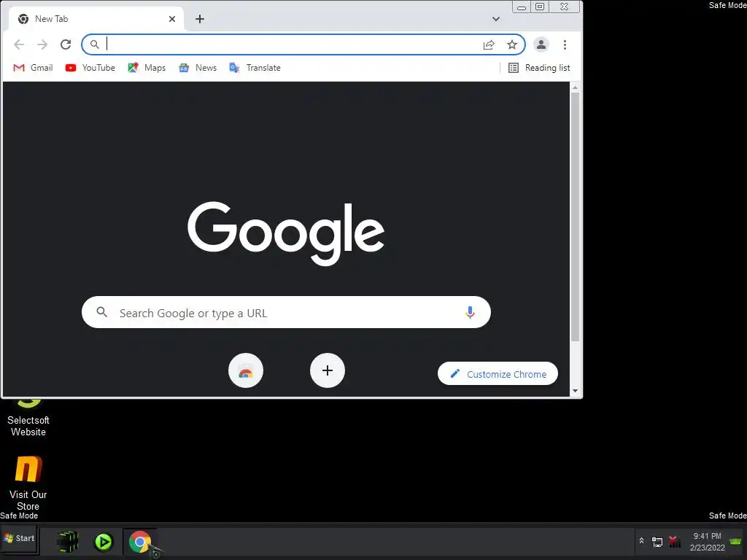Screen dimensions: 747x560
Task: Click the red X tray icon
Action: [x=674, y=542]
